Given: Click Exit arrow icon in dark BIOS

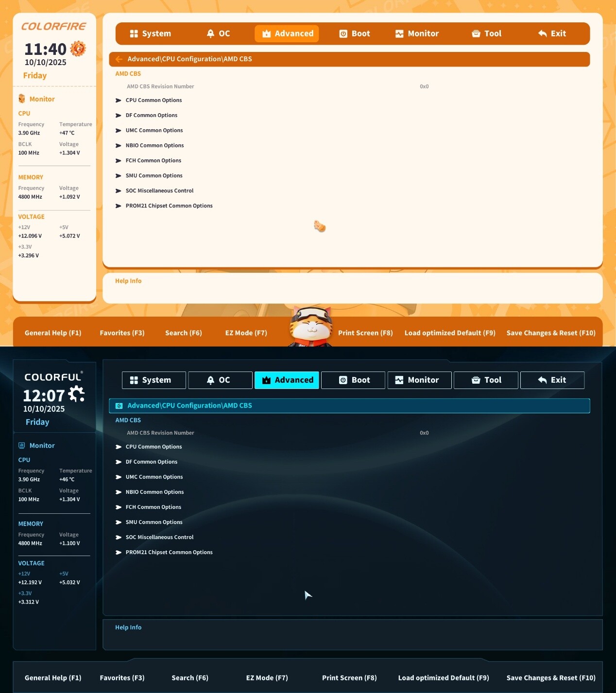Looking at the screenshot, I should click(x=543, y=380).
